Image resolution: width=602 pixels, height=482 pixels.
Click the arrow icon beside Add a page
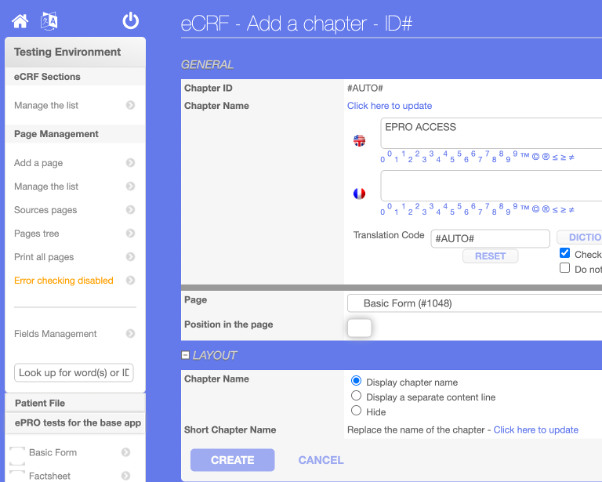coord(130,163)
